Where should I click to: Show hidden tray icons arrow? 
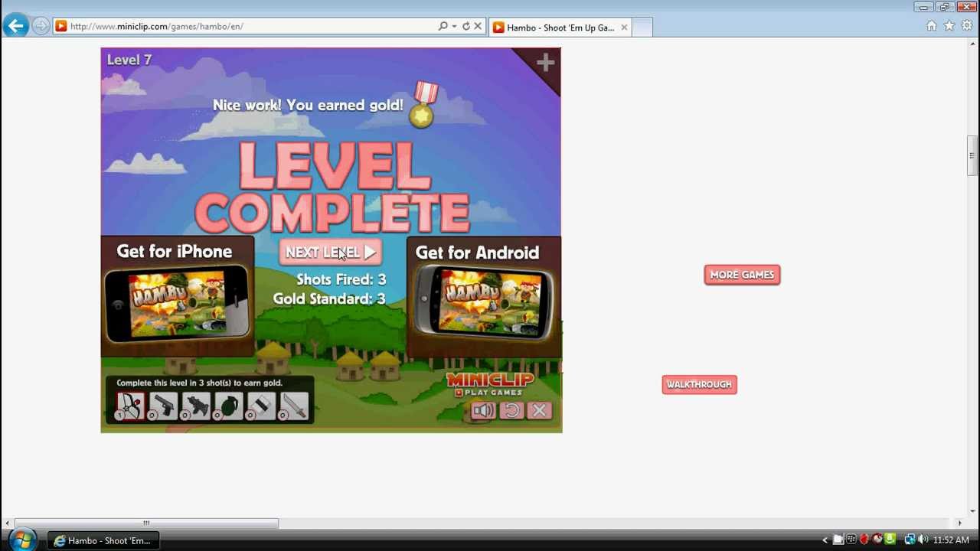coord(825,540)
